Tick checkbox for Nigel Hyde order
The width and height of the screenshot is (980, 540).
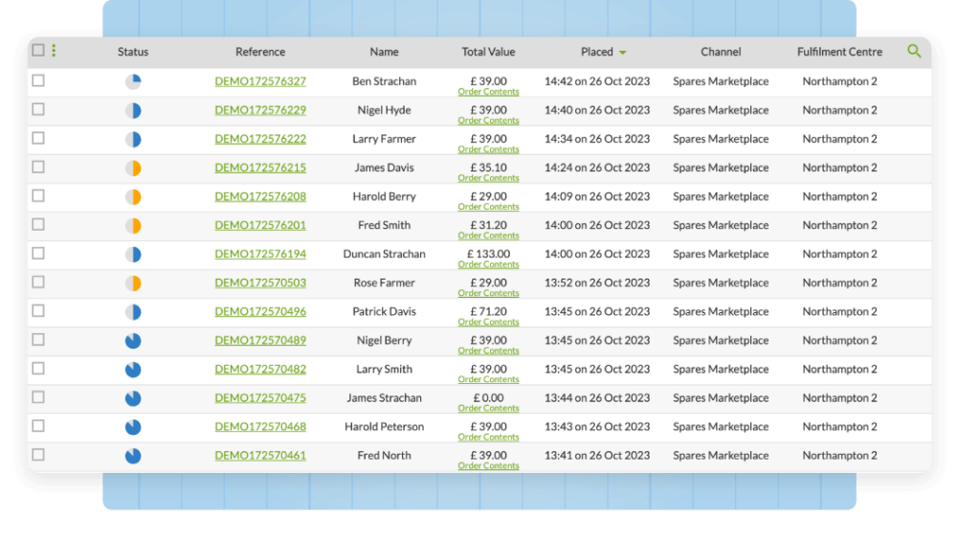coord(38,109)
